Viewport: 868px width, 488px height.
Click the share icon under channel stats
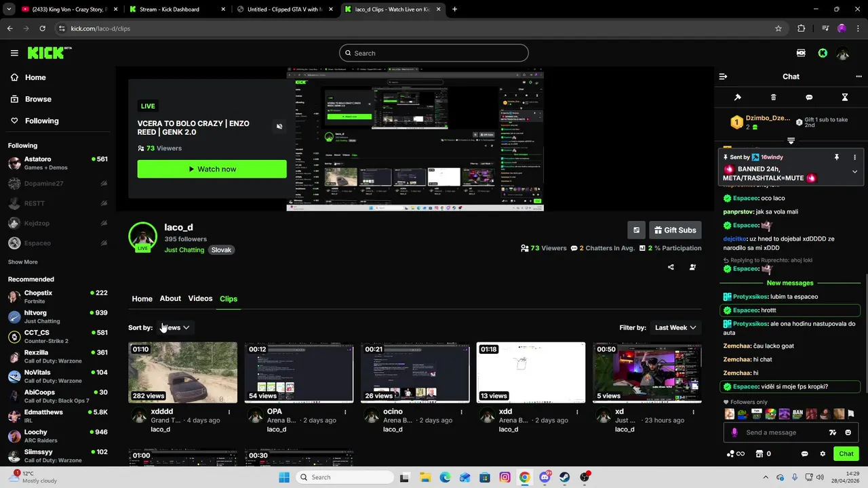pyautogui.click(x=671, y=267)
